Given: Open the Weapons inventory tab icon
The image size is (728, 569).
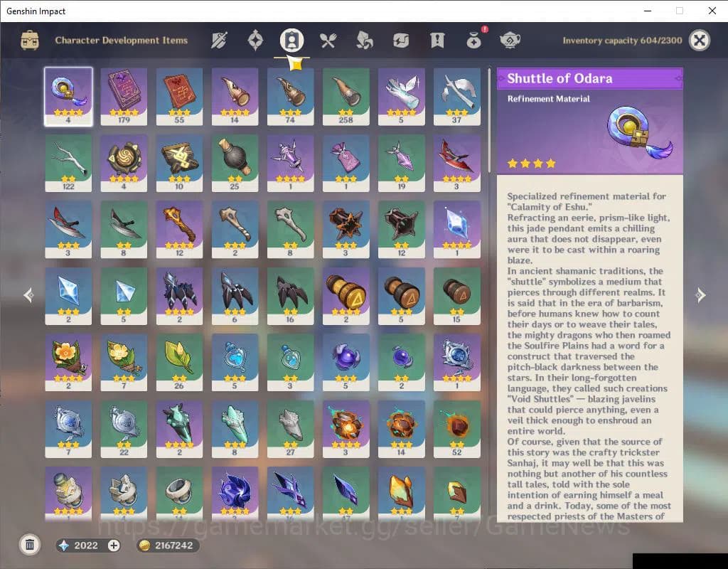Looking at the screenshot, I should (218, 41).
